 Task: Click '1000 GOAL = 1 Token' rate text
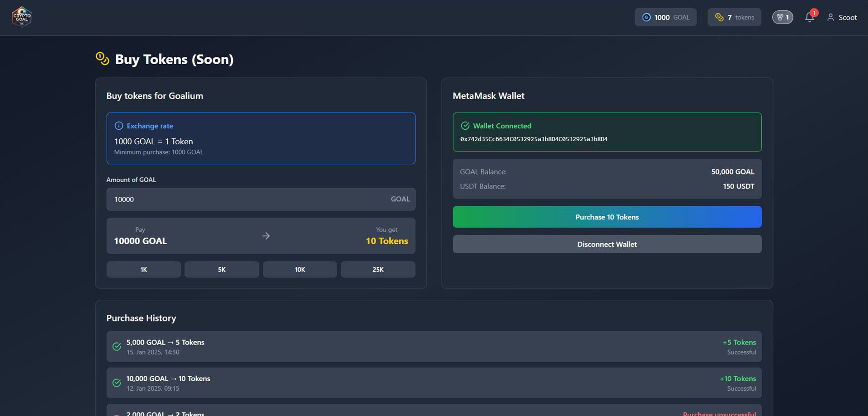coord(154,142)
